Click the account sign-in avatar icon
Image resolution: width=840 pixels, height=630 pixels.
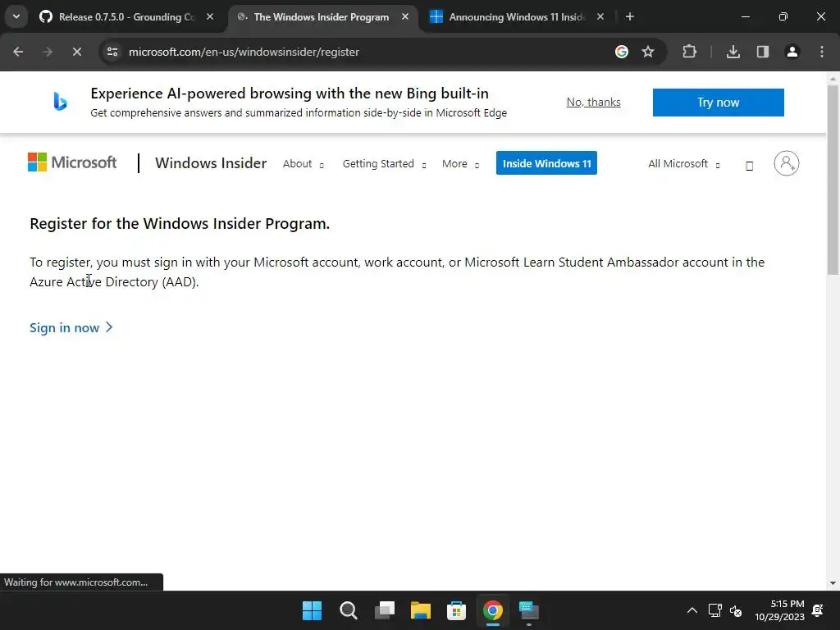tap(787, 163)
